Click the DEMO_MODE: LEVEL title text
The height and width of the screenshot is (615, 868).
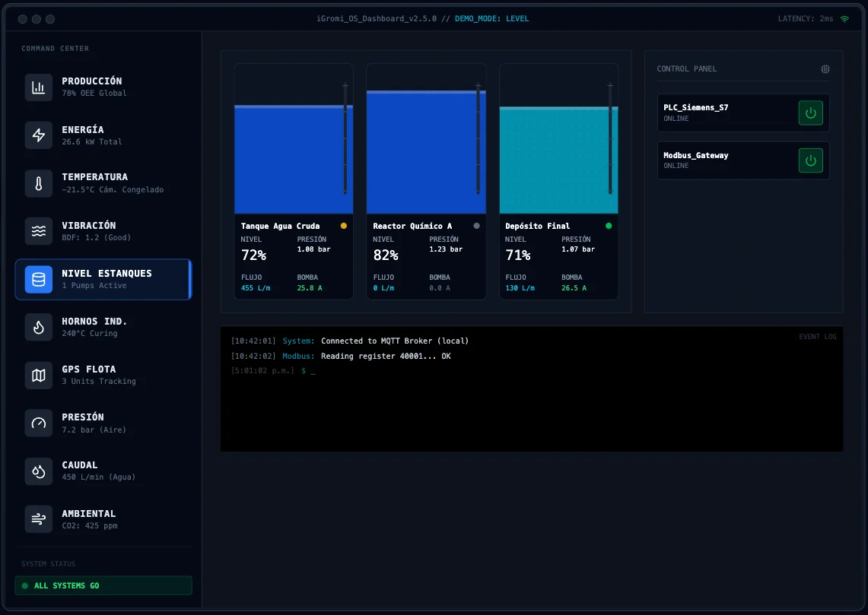click(x=491, y=19)
